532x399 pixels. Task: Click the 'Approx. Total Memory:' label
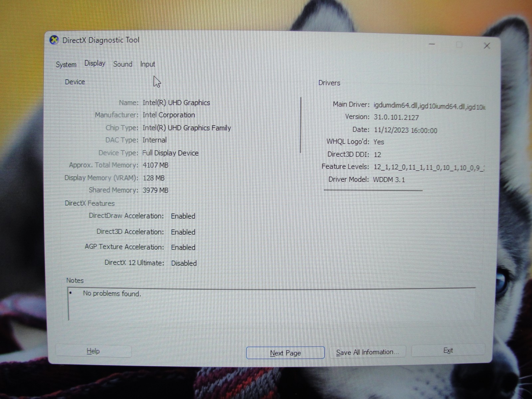(103, 165)
